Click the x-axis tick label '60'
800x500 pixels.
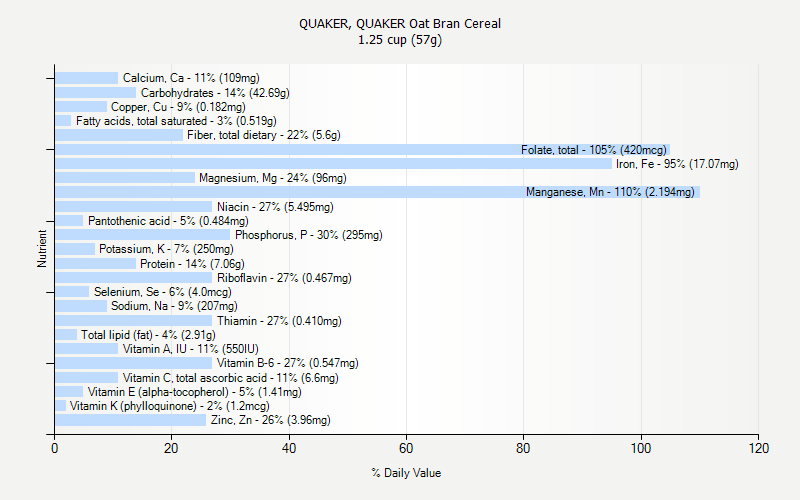pyautogui.click(x=406, y=448)
